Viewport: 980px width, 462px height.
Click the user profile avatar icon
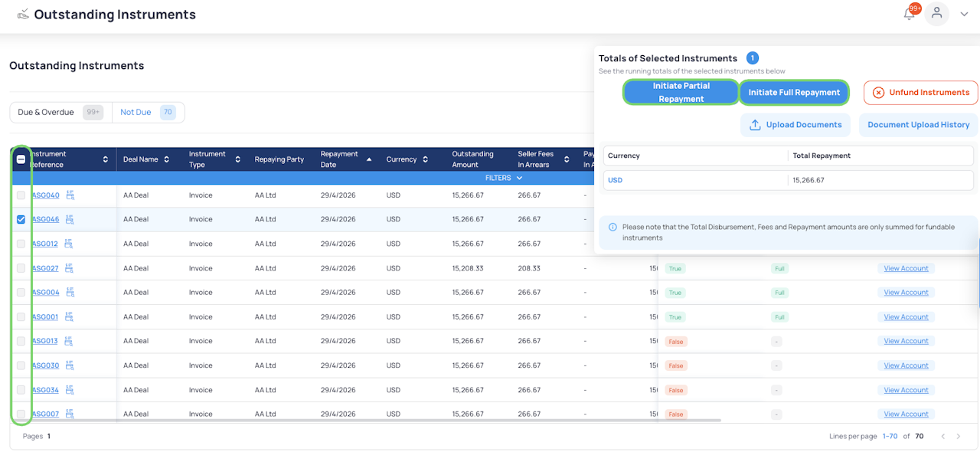tap(936, 14)
